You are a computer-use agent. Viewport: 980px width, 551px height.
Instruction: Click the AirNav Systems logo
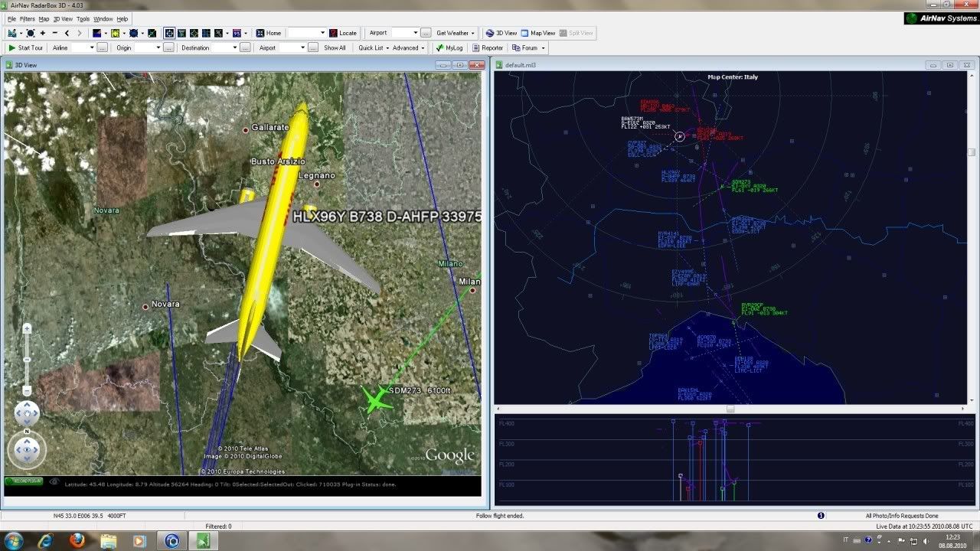pos(941,18)
